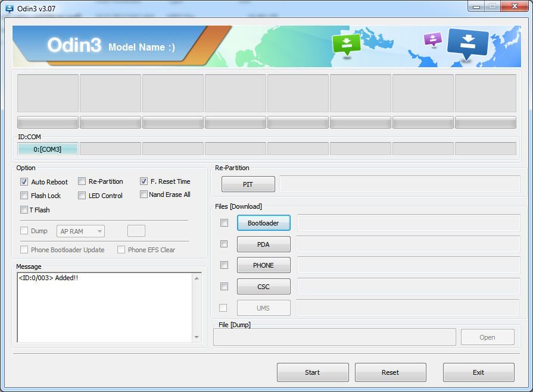Click the Bootloader file button
The image size is (533, 392).
(x=263, y=223)
